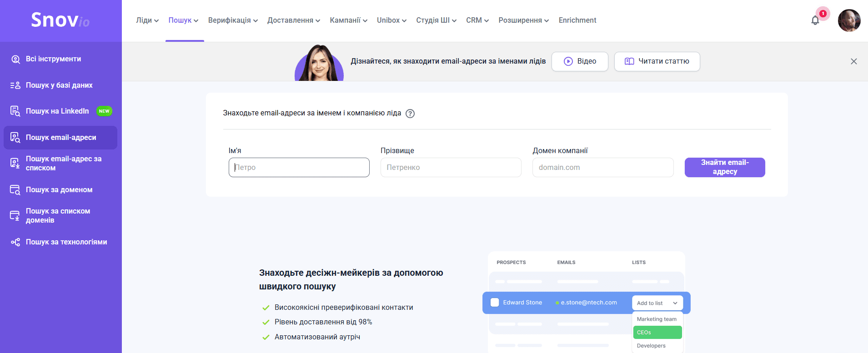Go to Enrichment
The height and width of the screenshot is (353, 868).
[x=577, y=20]
